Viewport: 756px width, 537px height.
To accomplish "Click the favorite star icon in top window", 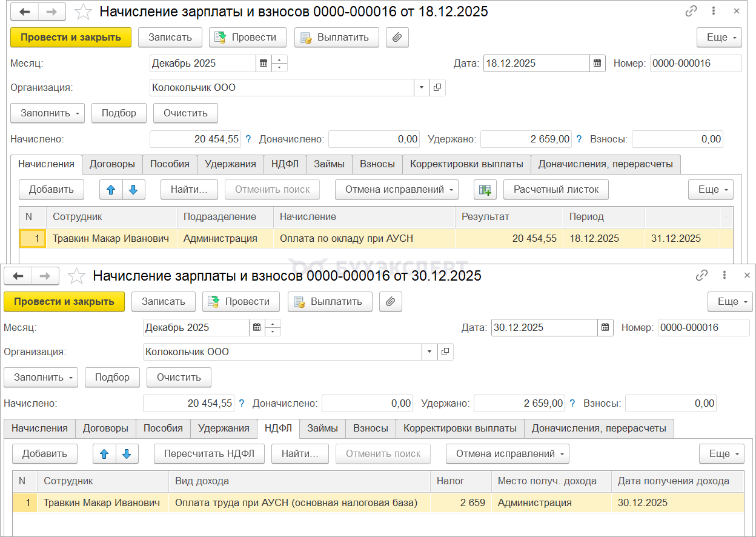I will pyautogui.click(x=84, y=12).
